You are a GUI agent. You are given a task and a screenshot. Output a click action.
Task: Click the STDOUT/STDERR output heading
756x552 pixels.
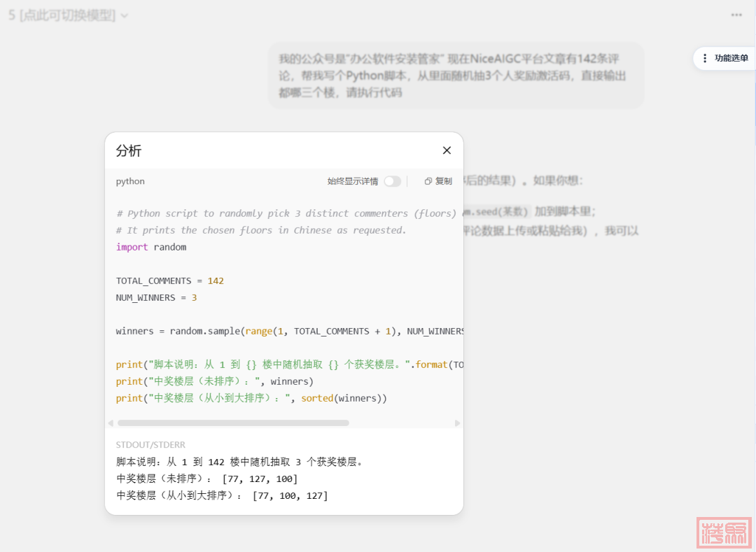pyautogui.click(x=150, y=445)
